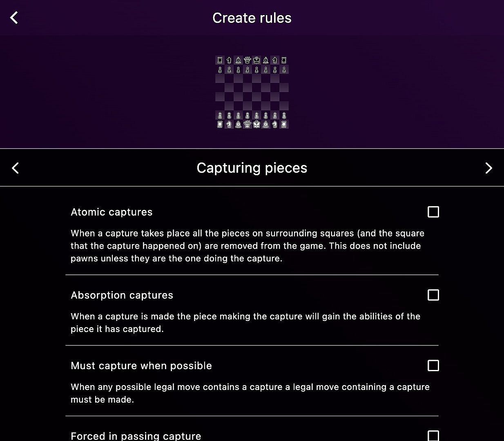Check the Forced in passing capture box

(x=433, y=436)
